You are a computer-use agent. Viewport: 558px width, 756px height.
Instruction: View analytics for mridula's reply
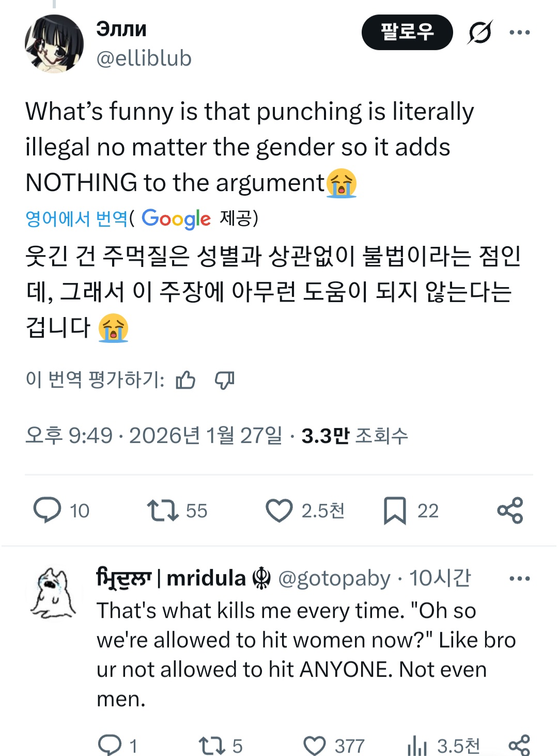tap(417, 745)
